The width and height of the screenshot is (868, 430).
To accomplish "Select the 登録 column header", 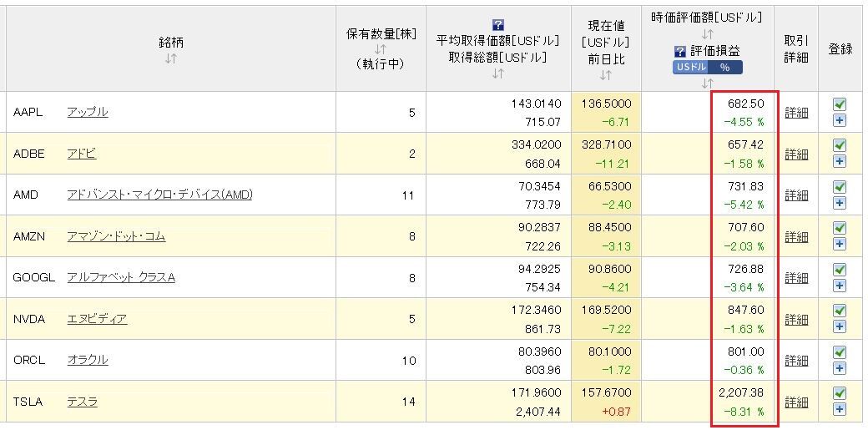I will click(x=840, y=48).
